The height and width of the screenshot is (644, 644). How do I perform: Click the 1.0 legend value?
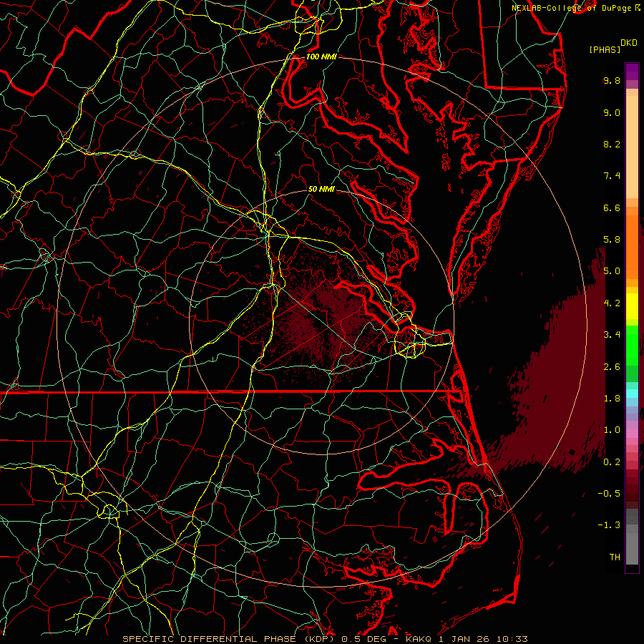(x=612, y=430)
